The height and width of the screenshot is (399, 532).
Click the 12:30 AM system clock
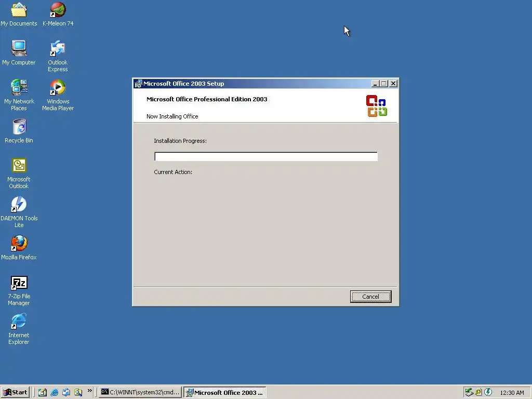[512, 393]
